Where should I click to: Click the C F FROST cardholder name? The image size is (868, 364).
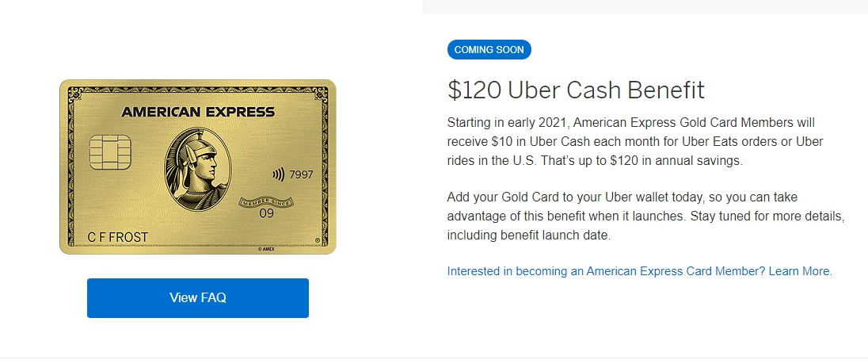(x=118, y=238)
